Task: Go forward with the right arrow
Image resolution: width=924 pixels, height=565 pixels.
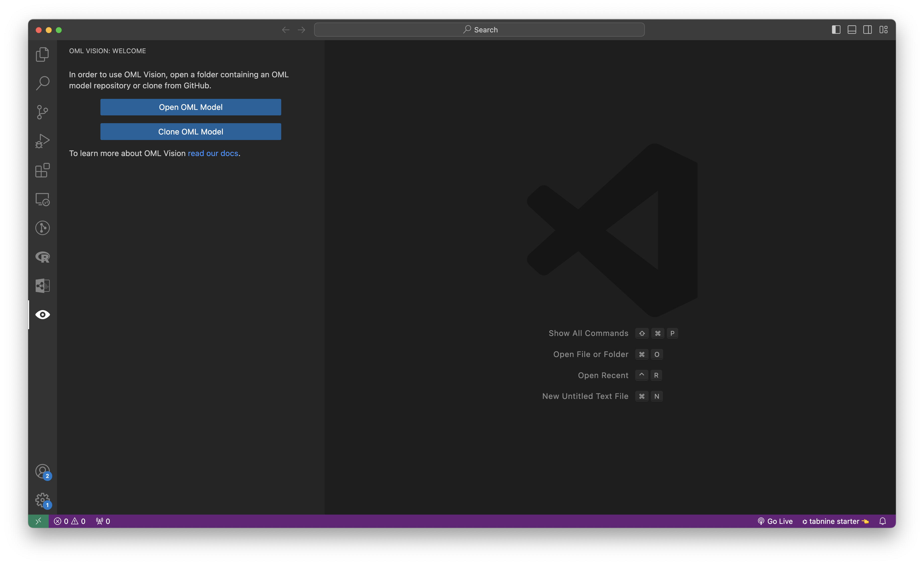Action: click(302, 30)
